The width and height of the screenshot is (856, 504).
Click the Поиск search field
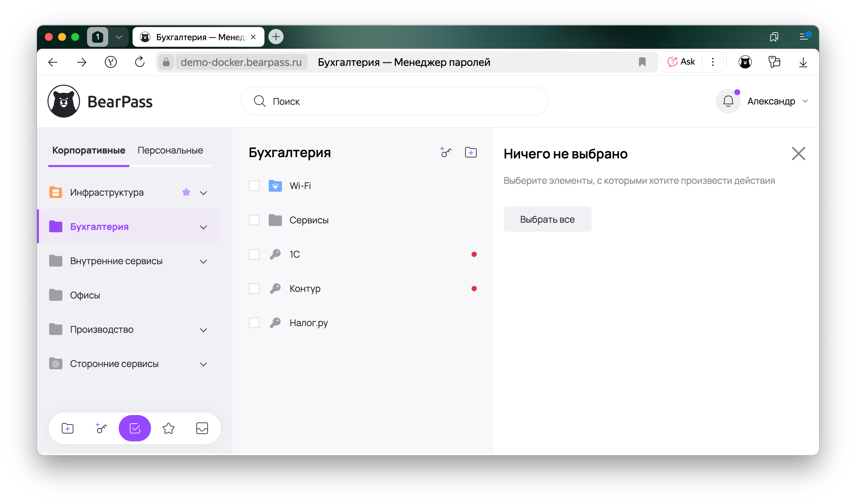pyautogui.click(x=394, y=101)
